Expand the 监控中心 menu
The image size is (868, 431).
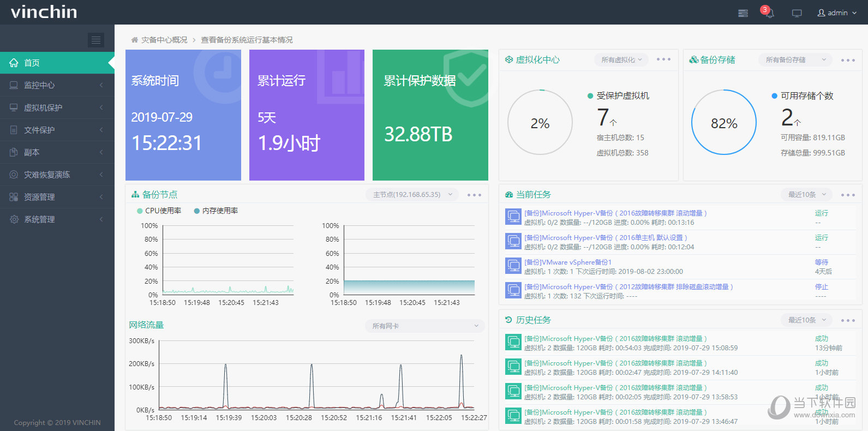tap(57, 85)
